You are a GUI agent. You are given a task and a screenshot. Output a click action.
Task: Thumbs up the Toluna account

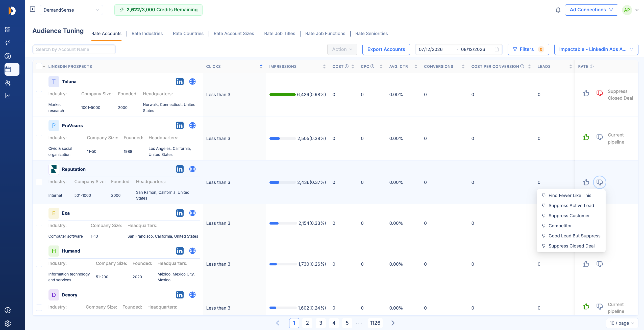pyautogui.click(x=586, y=94)
